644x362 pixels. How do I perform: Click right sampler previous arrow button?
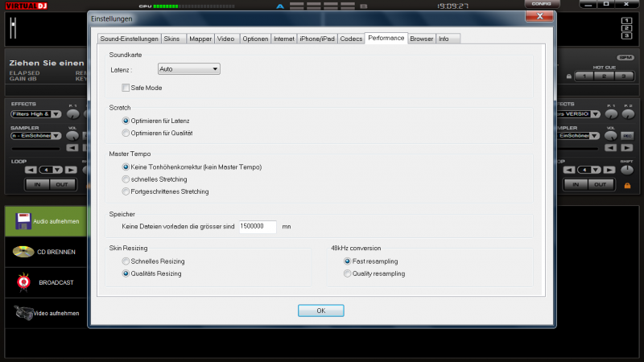point(611,148)
